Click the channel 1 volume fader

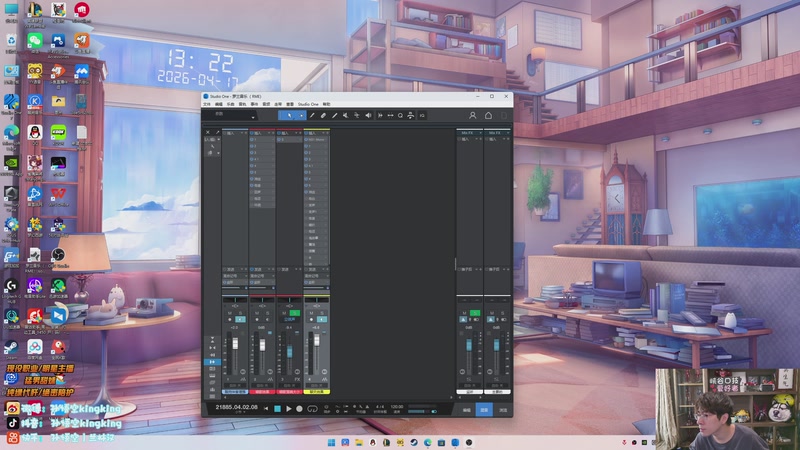pyautogui.click(x=235, y=343)
